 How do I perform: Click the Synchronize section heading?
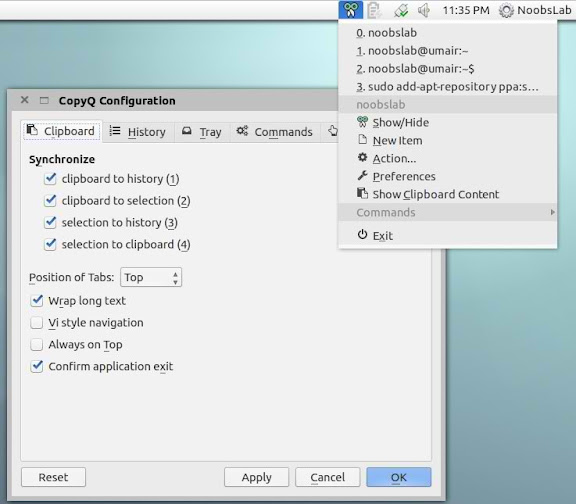tap(62, 159)
